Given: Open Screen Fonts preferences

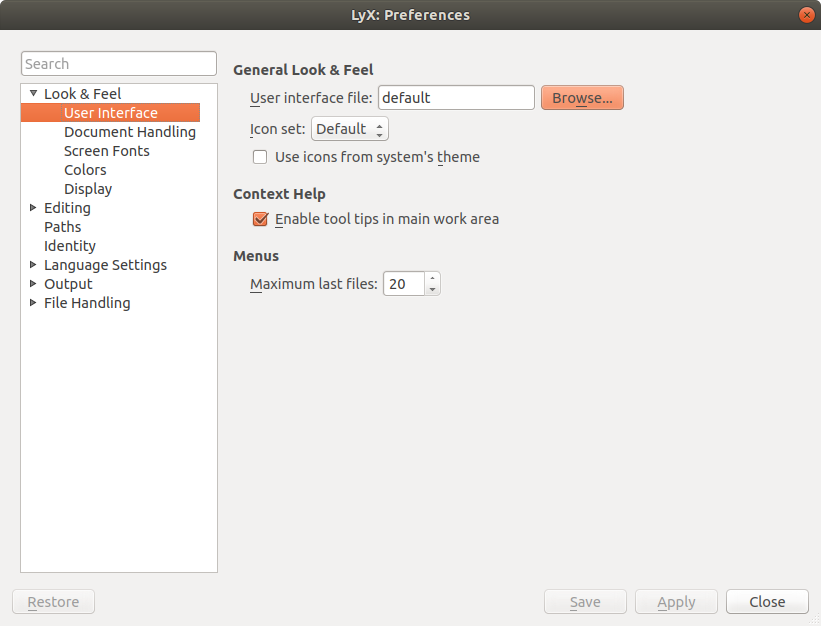Looking at the screenshot, I should click(106, 151).
